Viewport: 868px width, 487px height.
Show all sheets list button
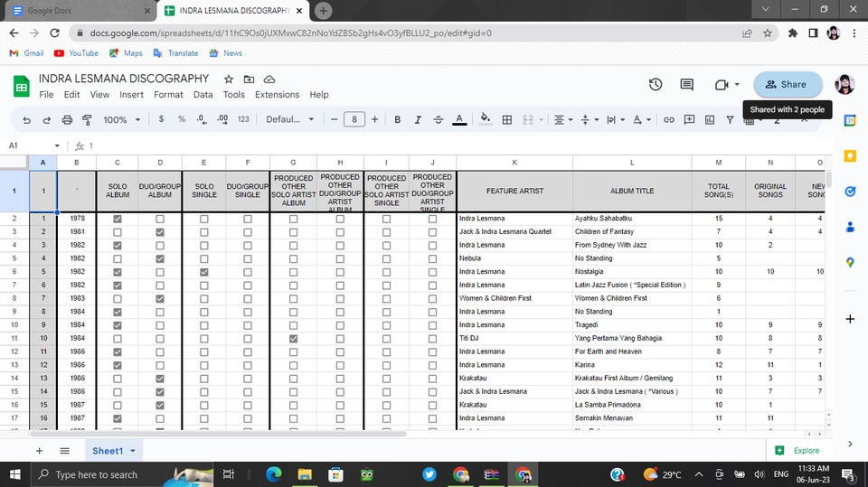(x=65, y=451)
